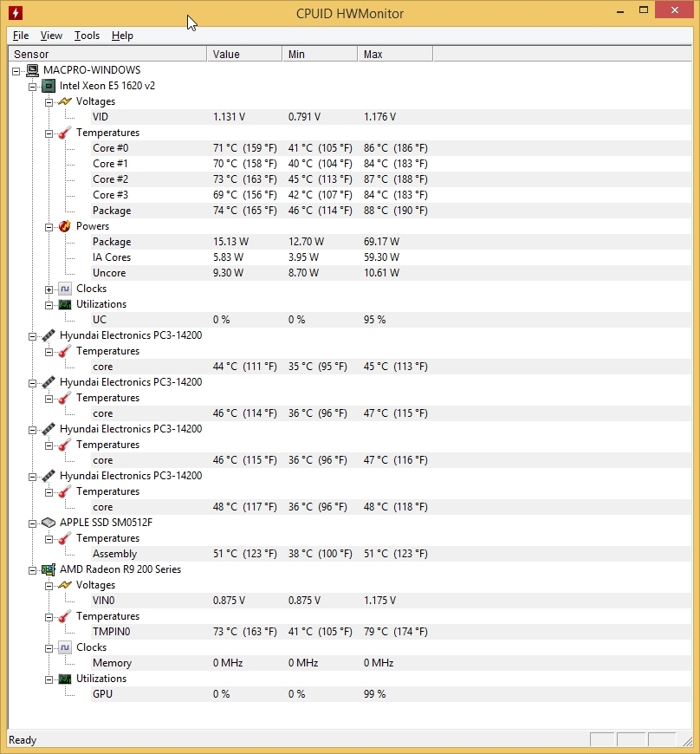Collapse the Intel Xeon E5 1620 v2 node
This screenshot has width=700, height=754.
coord(33,87)
